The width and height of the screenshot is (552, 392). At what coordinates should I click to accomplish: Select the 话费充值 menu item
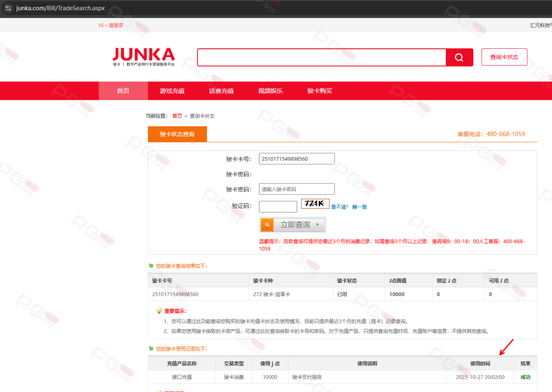221,91
